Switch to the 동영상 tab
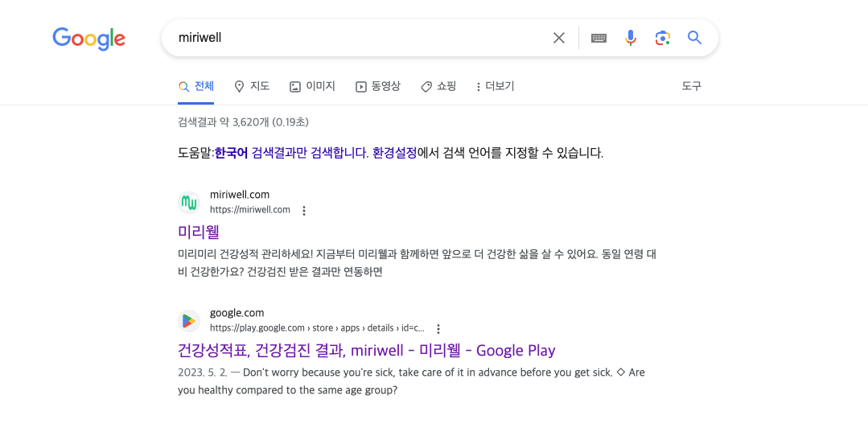The width and height of the screenshot is (868, 424). click(377, 86)
